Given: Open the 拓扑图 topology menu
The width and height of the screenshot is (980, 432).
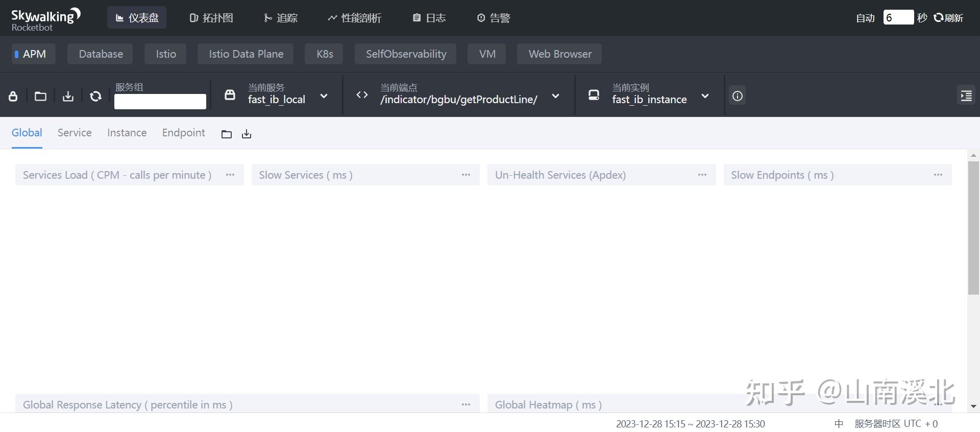Looking at the screenshot, I should (x=211, y=18).
